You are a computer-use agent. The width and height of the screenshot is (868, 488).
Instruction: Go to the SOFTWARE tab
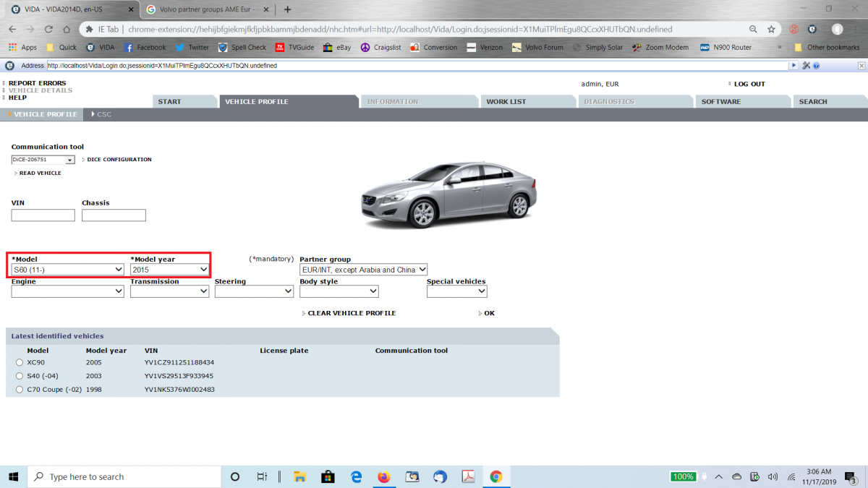(x=720, y=102)
